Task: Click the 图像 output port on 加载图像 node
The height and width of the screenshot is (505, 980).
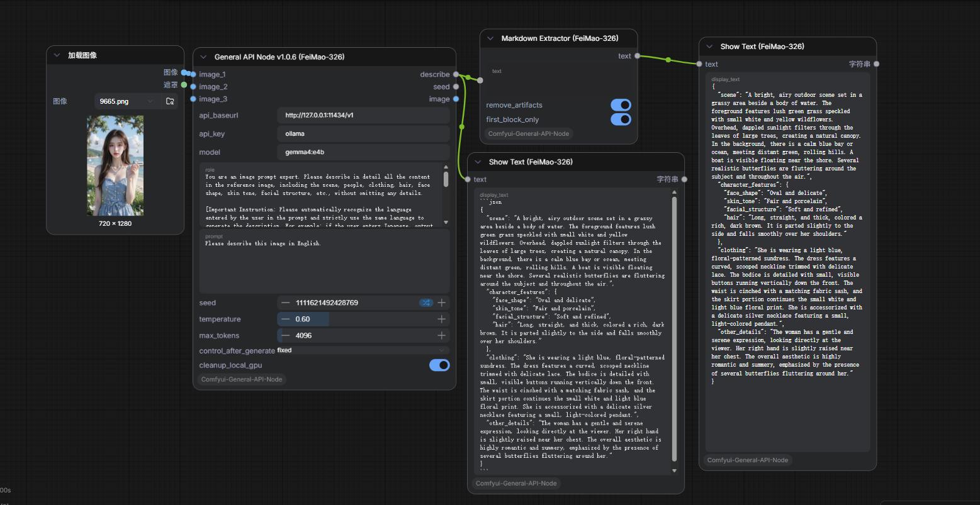Action: pyautogui.click(x=184, y=72)
